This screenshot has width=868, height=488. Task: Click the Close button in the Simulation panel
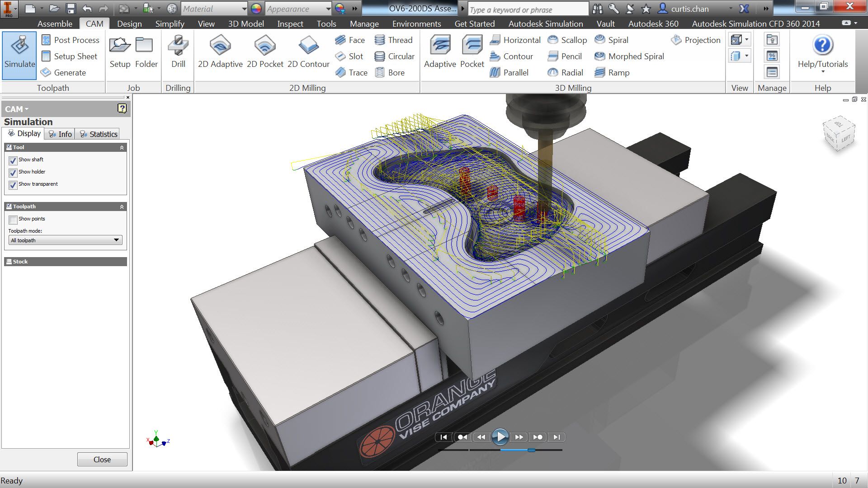102,459
